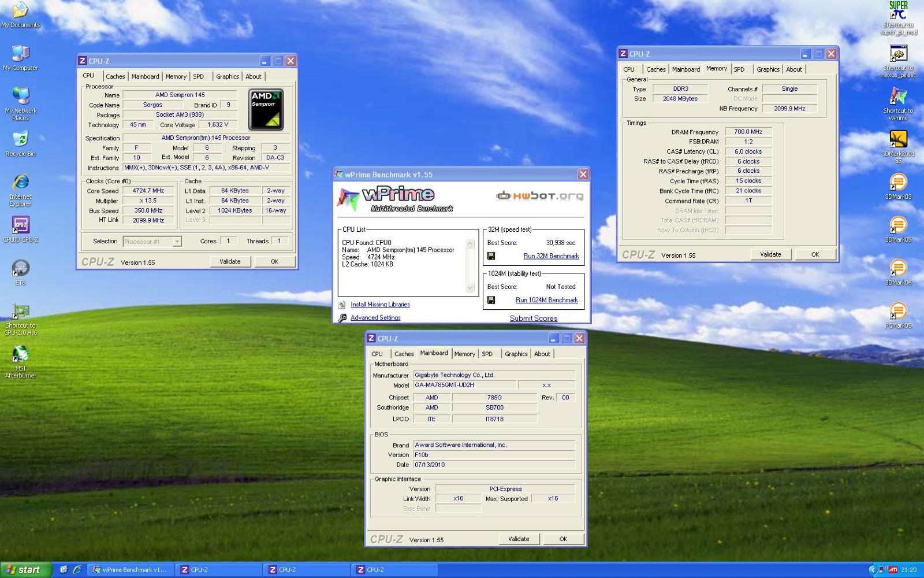Click Show Desktop quick launch icon
Image resolution: width=924 pixels, height=578 pixels.
(64, 569)
